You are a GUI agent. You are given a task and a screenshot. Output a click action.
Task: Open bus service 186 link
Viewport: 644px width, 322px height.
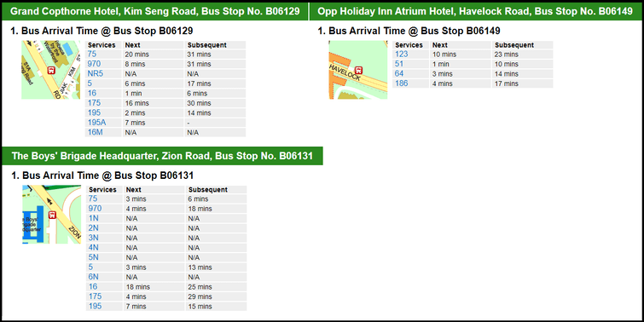click(x=401, y=83)
